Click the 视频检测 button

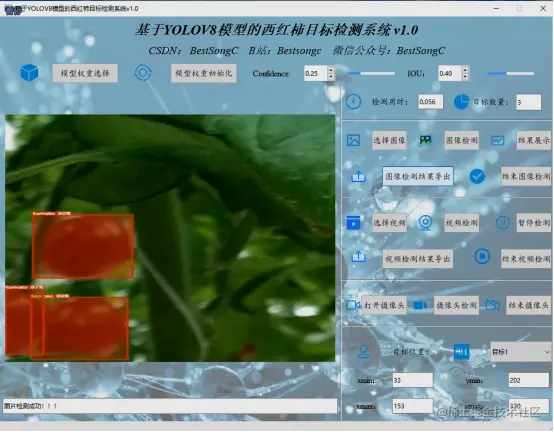click(461, 223)
